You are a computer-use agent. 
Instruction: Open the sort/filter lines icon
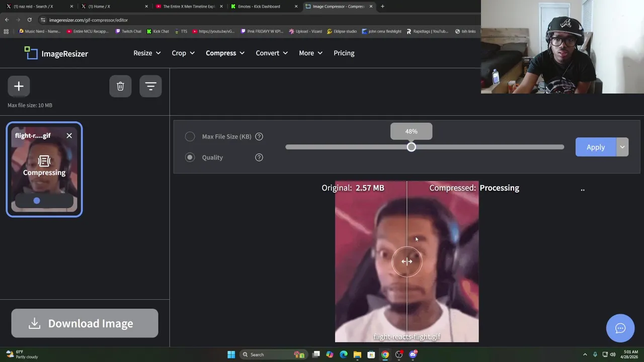pos(150,86)
